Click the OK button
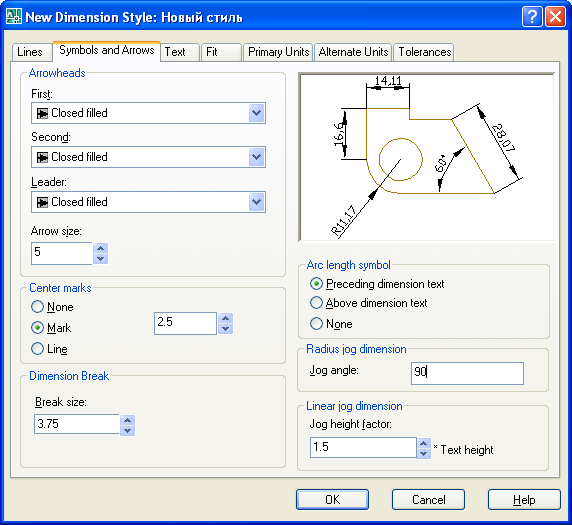Image resolution: width=572 pixels, height=525 pixels. pos(332,499)
